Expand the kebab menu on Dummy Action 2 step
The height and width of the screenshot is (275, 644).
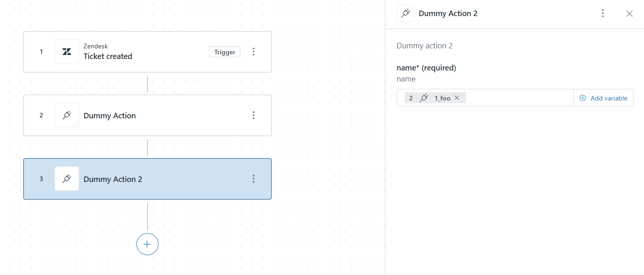253,179
